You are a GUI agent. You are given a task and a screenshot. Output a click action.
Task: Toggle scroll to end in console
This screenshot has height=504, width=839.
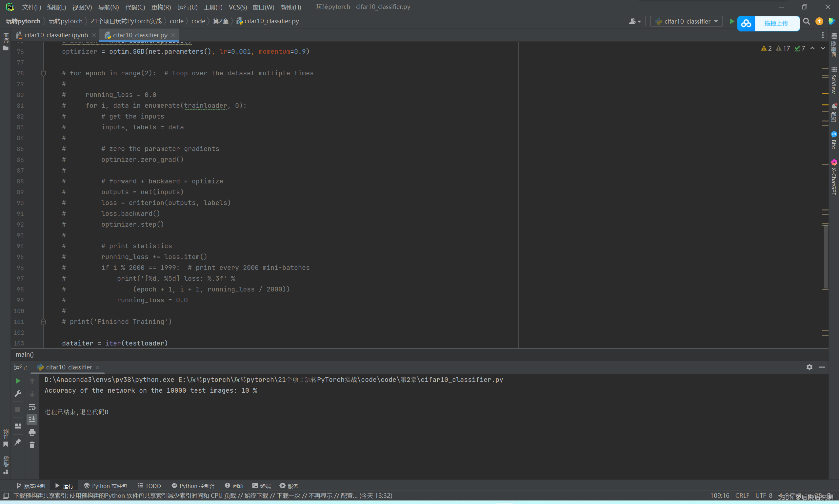coord(32,420)
